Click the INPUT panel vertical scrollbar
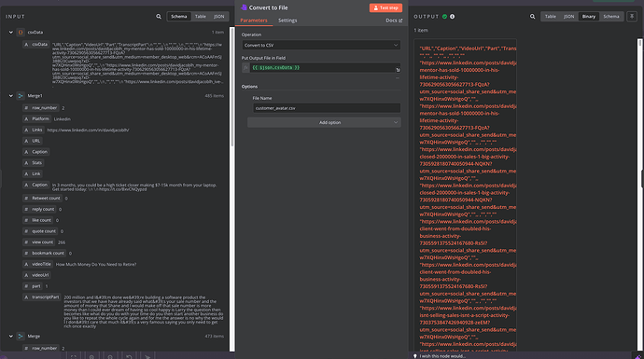 point(232,86)
